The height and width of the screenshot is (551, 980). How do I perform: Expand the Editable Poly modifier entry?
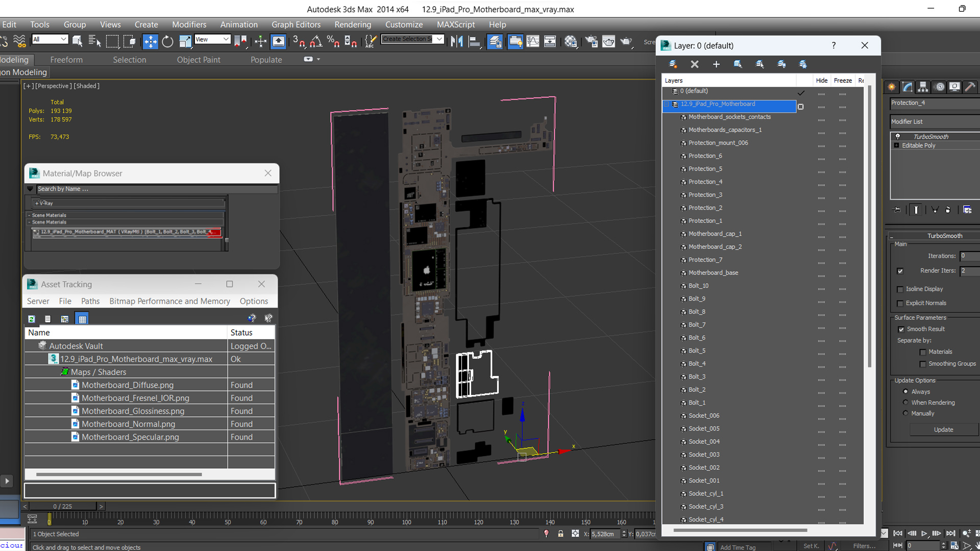pyautogui.click(x=896, y=145)
